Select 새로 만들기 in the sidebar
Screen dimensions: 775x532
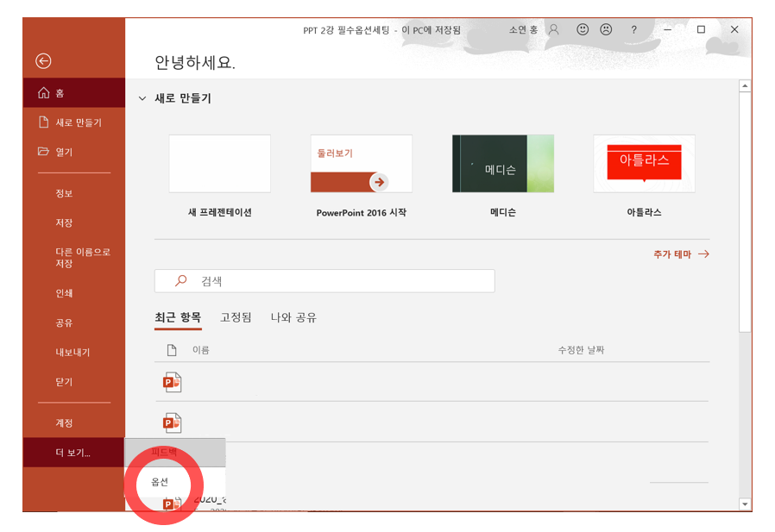[73, 122]
